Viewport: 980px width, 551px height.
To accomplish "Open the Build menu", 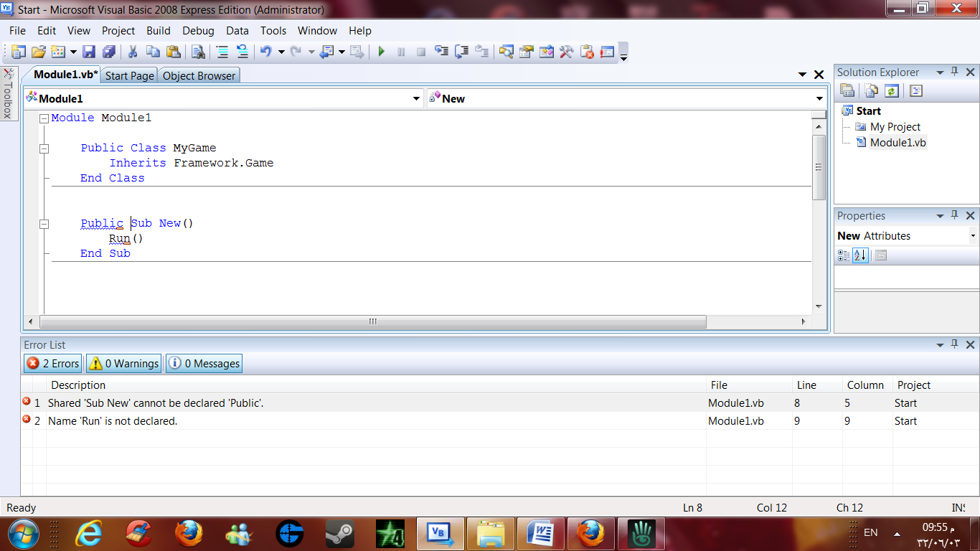I will pyautogui.click(x=159, y=30).
